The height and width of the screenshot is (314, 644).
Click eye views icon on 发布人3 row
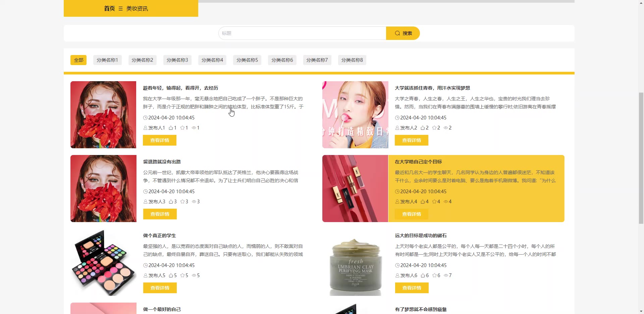[194, 202]
